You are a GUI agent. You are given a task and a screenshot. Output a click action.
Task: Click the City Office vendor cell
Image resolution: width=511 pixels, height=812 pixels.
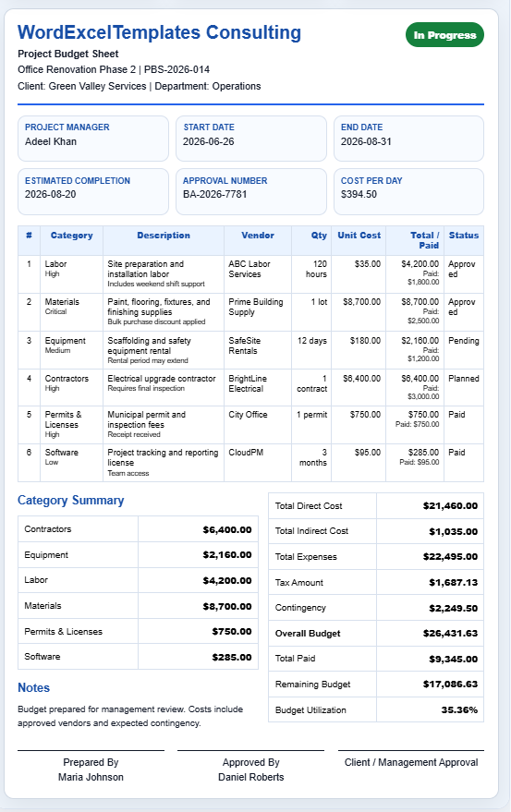(x=258, y=425)
